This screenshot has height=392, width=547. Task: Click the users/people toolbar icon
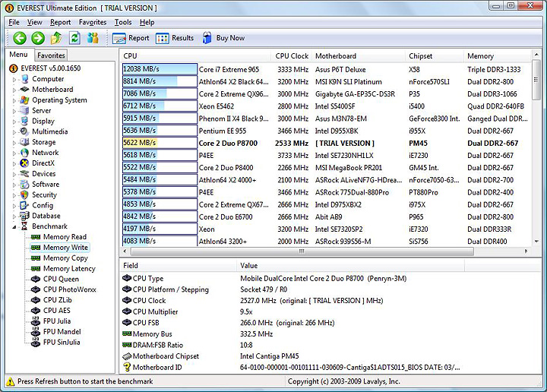(93, 38)
